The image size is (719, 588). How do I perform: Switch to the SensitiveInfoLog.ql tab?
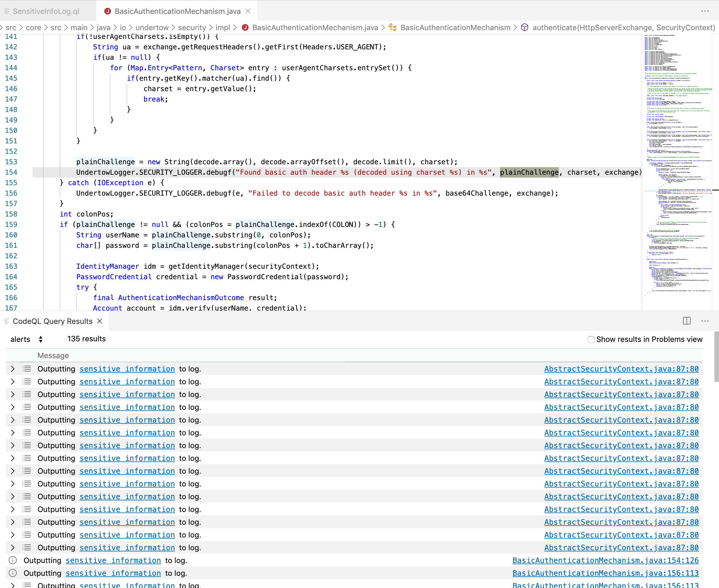click(45, 11)
